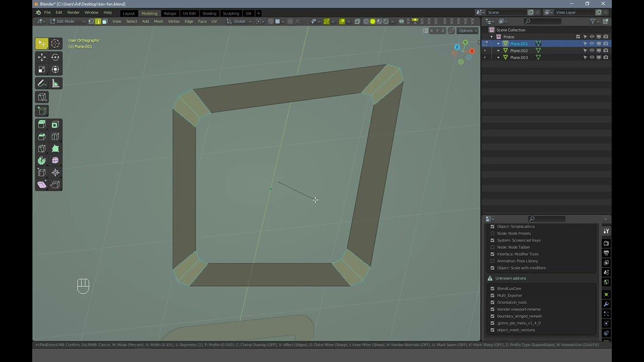This screenshot has height=362, width=644.
Task: Click the Add Cube tool
Action: point(42,111)
